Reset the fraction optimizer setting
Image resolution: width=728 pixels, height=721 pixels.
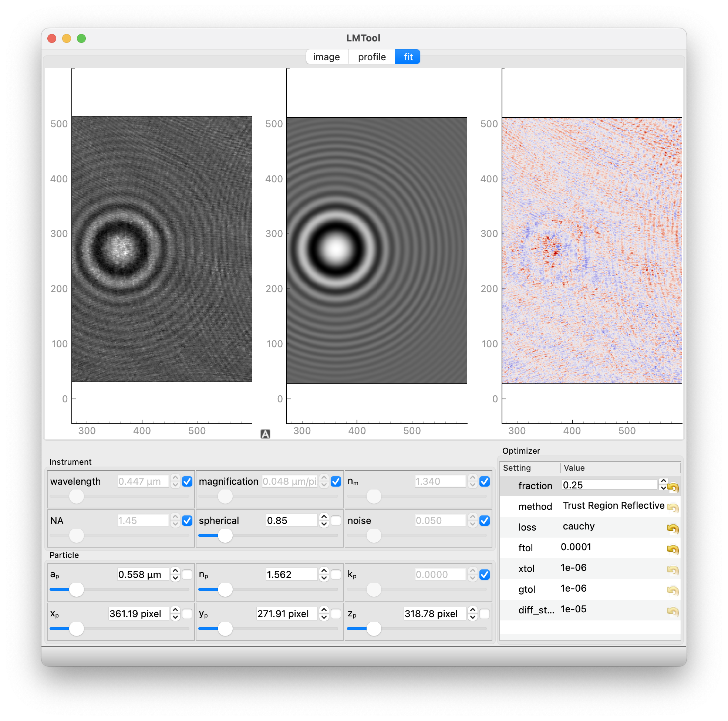pyautogui.click(x=673, y=487)
